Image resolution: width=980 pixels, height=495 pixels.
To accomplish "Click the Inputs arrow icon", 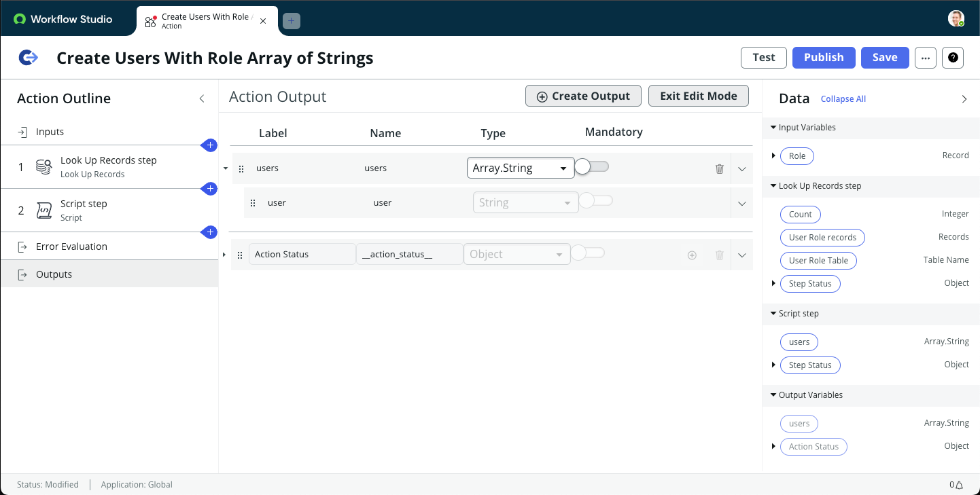I will click(x=22, y=132).
